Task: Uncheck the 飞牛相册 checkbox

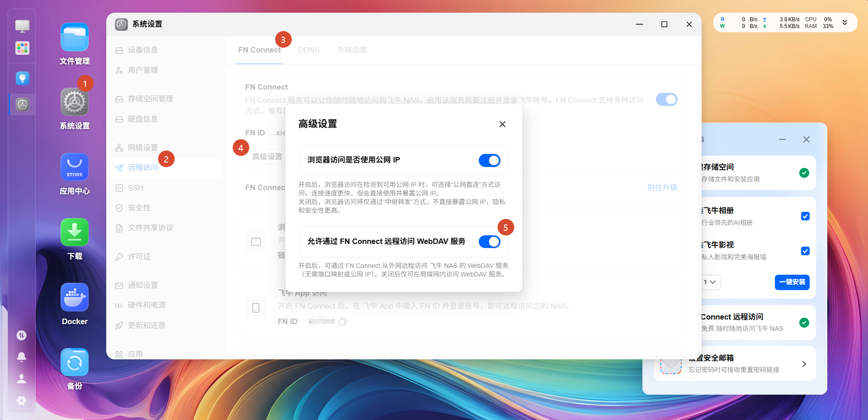Action: pos(805,216)
